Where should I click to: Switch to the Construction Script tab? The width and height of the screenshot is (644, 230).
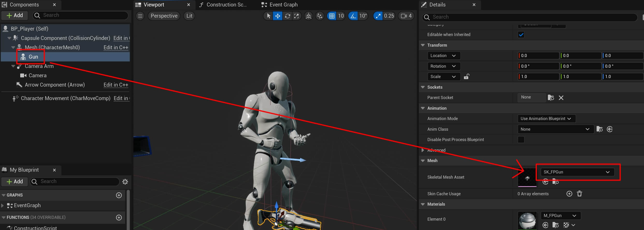226,5
